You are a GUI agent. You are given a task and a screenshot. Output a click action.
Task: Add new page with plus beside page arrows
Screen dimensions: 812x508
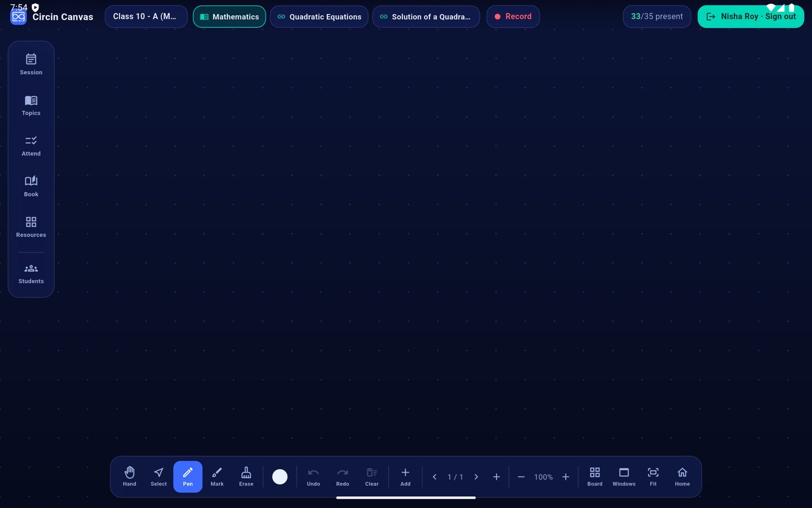pos(496,477)
